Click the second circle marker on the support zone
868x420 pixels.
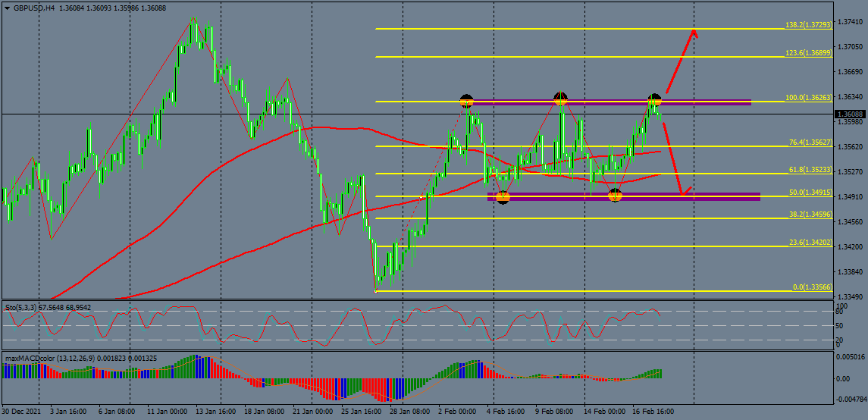pos(615,196)
